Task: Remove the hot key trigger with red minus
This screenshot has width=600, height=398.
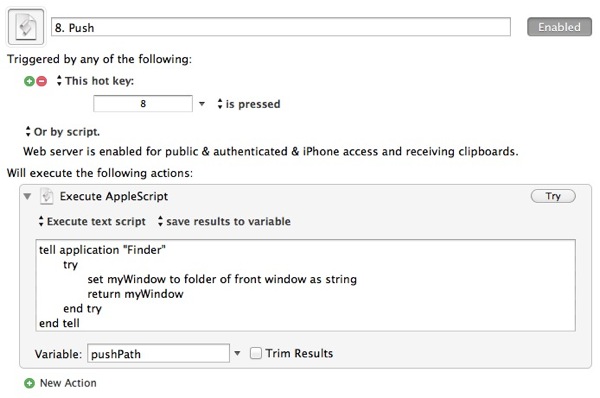Action: [42, 81]
